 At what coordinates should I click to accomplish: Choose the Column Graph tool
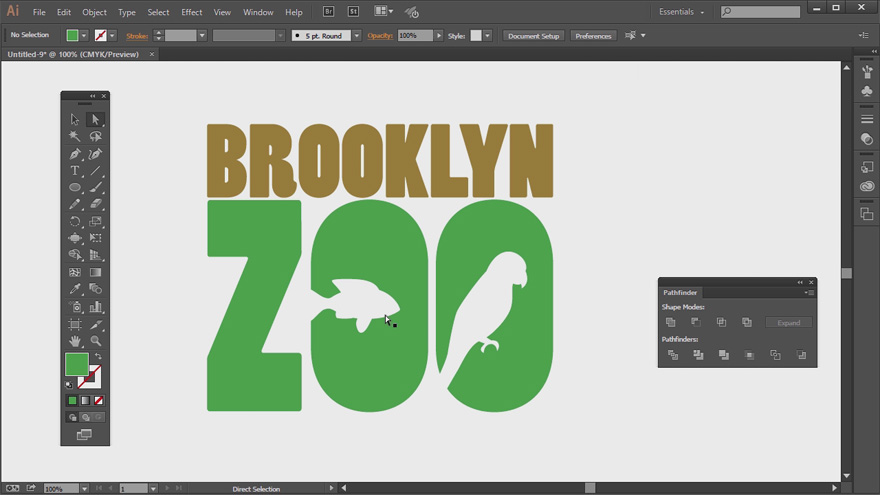tap(95, 306)
